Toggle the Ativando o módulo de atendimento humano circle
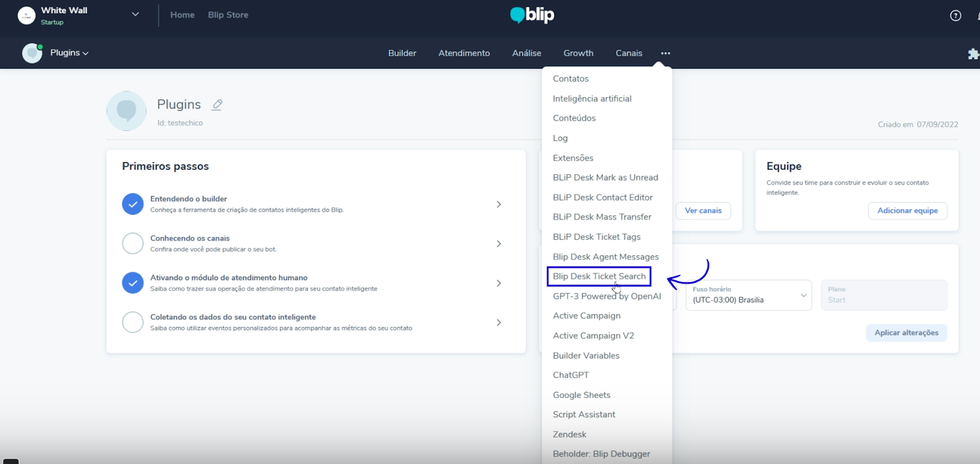 [x=133, y=283]
